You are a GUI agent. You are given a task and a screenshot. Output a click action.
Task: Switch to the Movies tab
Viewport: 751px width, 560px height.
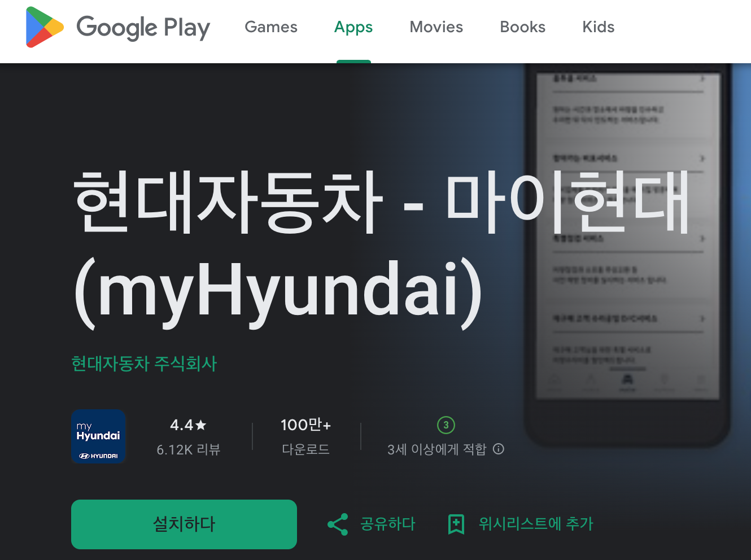(x=436, y=27)
